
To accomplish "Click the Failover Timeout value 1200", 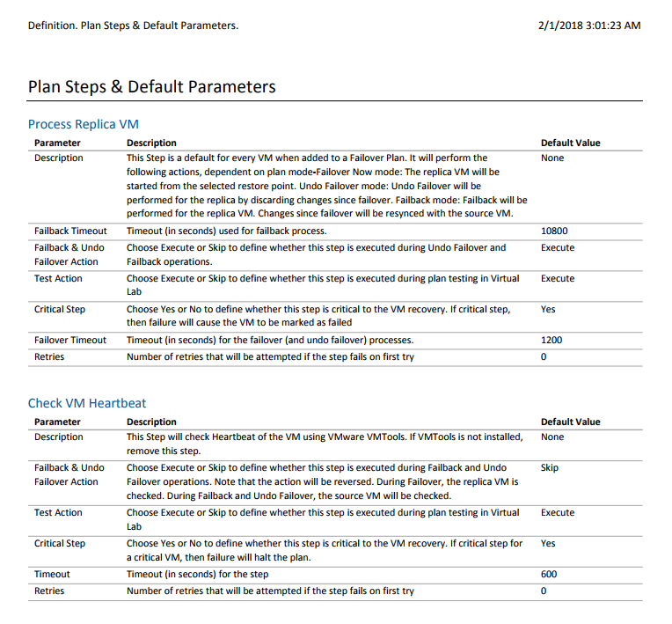I will pos(551,340).
